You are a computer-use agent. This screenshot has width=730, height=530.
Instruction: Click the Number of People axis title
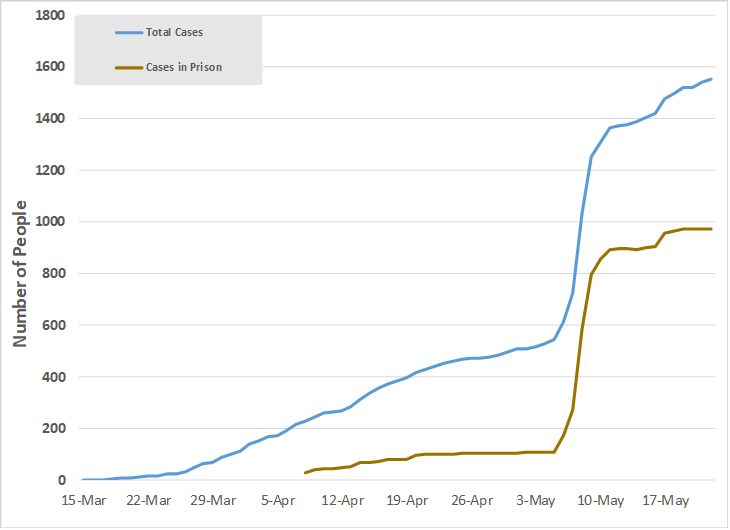(x=20, y=274)
